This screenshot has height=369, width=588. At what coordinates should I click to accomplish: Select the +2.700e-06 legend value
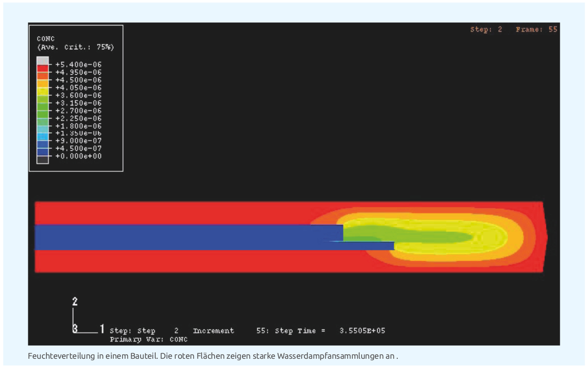click(79, 111)
